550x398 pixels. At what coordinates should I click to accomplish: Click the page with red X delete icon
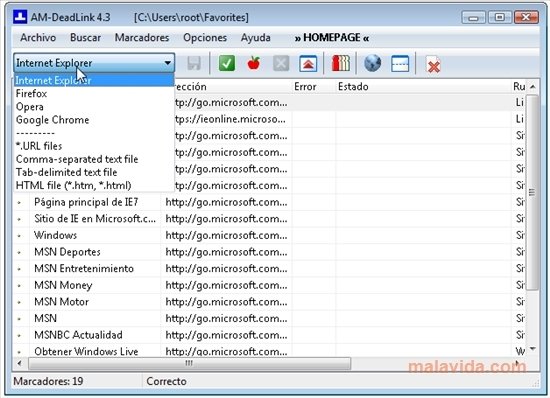point(433,65)
